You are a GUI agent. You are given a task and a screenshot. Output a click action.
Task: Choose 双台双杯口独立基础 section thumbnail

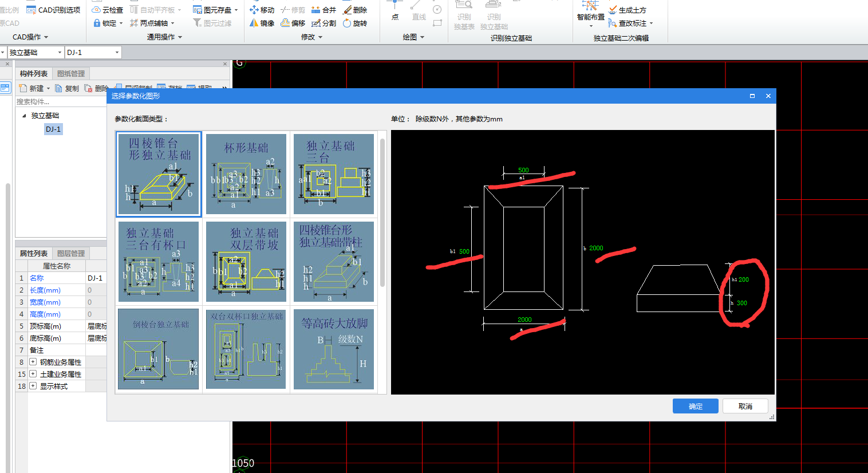tap(246, 349)
